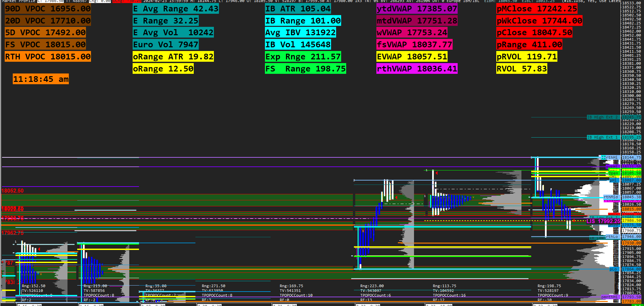Viewport: 644px width, 306px height.
Task: Select the IB Range 101.00 label
Action: (303, 21)
